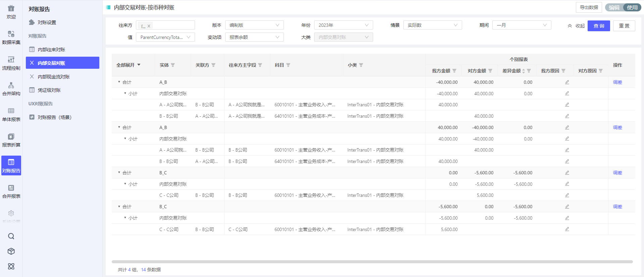
Task: Click the filter icon on 实体 column
Action: (x=173, y=65)
